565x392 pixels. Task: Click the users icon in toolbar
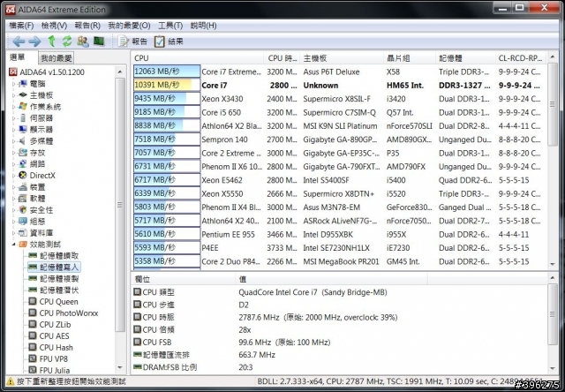[x=83, y=41]
